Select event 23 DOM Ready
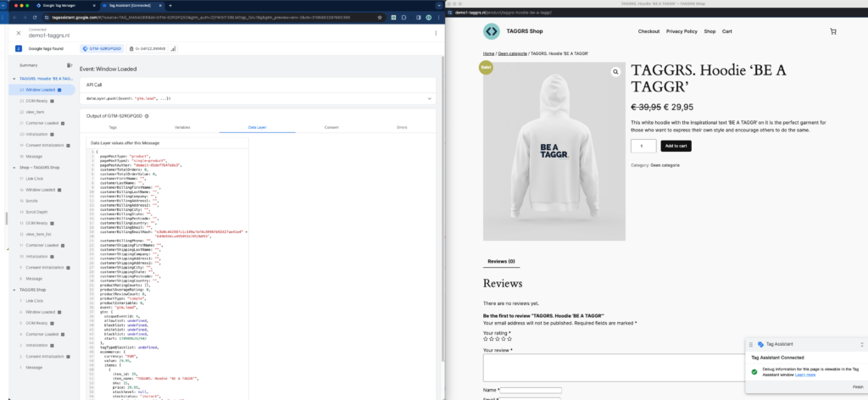The height and width of the screenshot is (400, 868). (38, 101)
